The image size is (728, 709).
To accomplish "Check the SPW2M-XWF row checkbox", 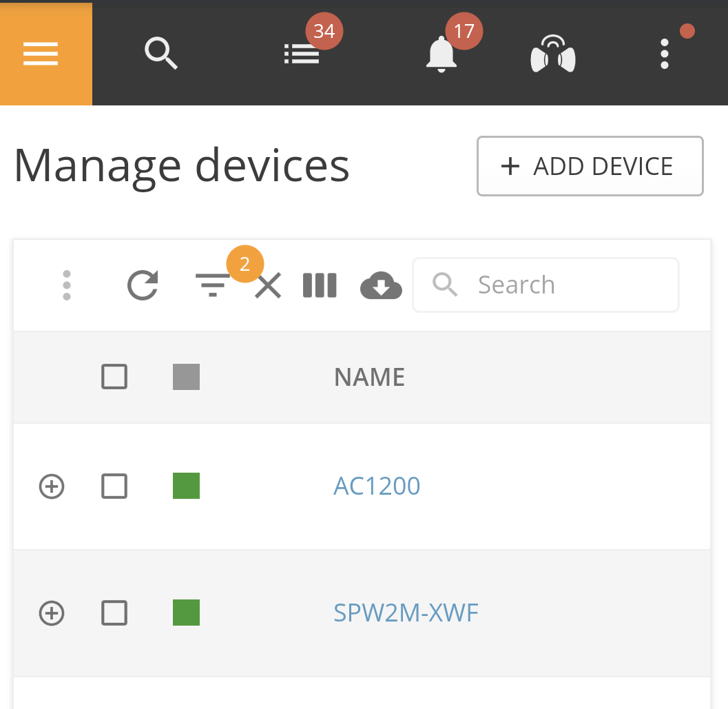I will [114, 613].
